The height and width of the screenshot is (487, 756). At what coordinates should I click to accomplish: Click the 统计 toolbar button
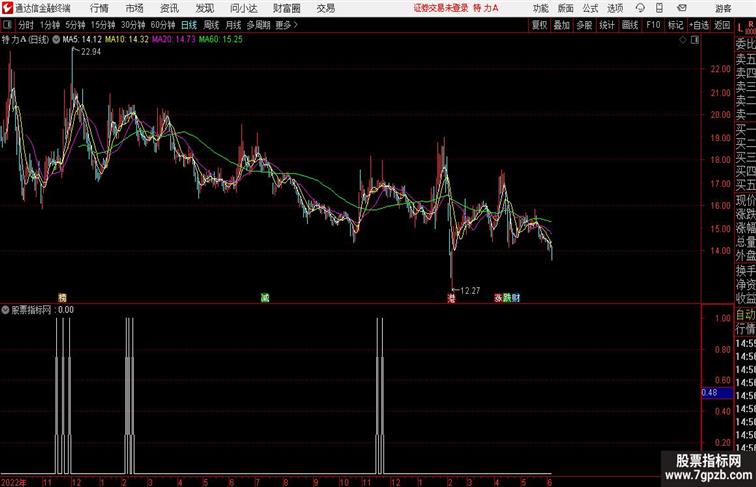click(607, 25)
